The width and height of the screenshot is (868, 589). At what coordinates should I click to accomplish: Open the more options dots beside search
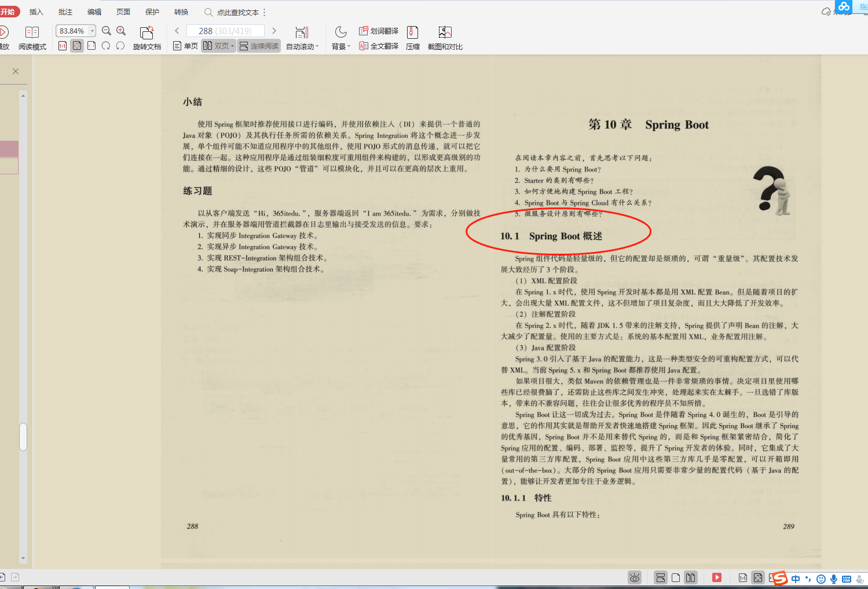point(265,12)
